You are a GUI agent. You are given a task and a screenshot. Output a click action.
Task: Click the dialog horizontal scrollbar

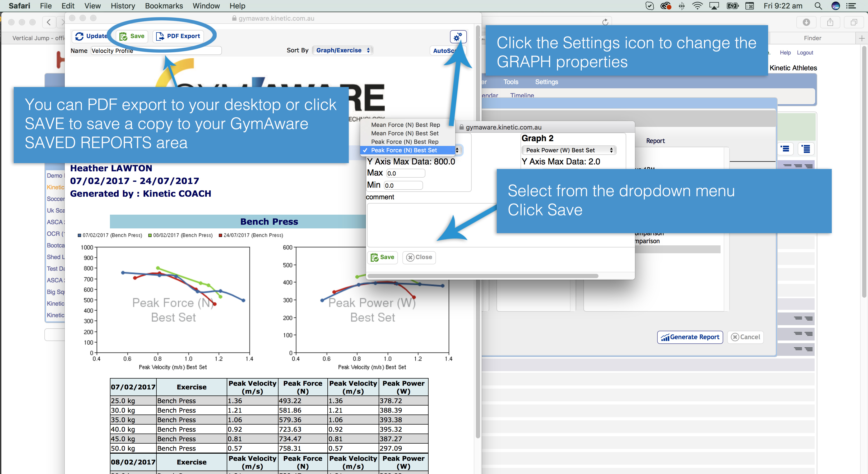483,276
